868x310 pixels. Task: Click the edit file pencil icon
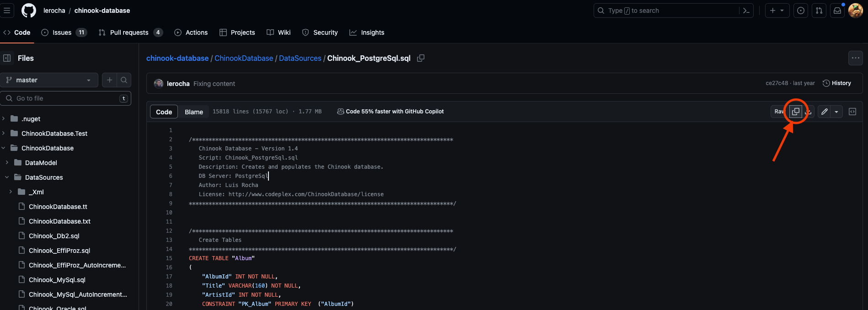(824, 112)
